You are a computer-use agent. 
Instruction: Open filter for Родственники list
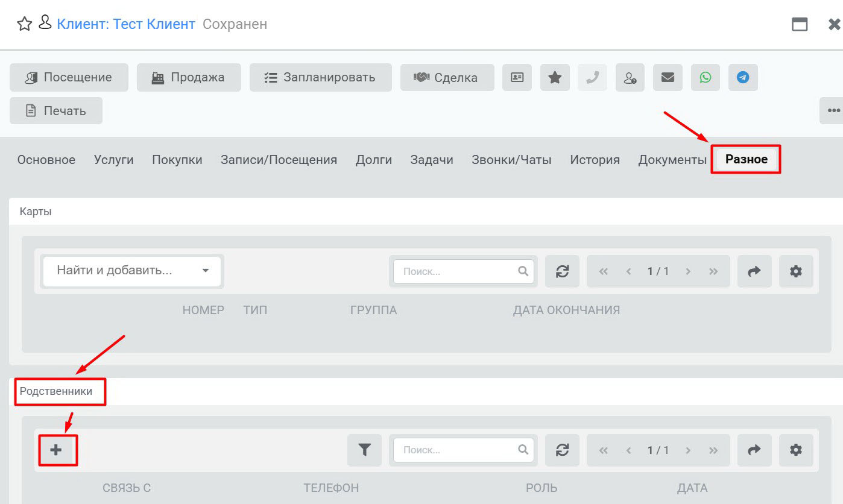364,450
